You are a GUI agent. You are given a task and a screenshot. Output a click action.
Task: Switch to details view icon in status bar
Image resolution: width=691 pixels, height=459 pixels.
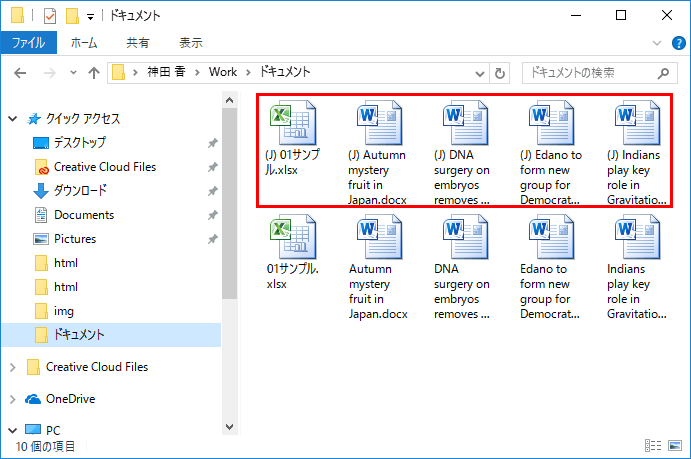(653, 446)
